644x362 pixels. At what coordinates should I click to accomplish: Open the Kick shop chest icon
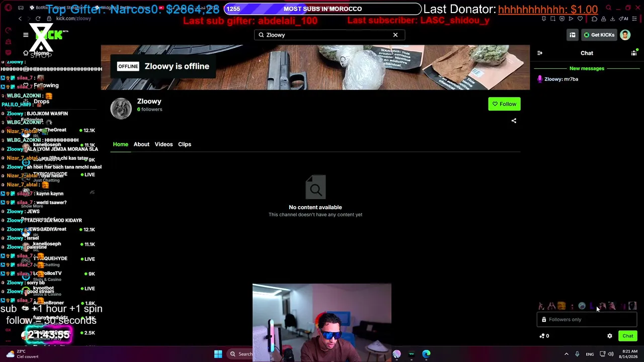(x=573, y=35)
